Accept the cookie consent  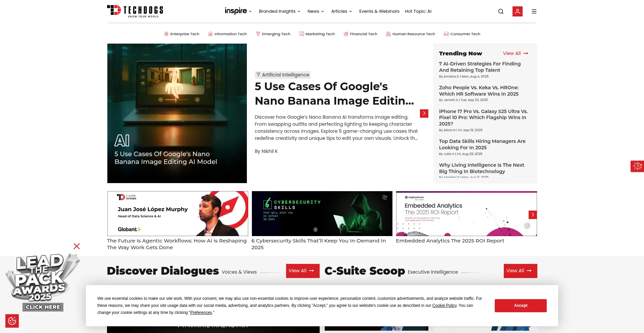coord(520,306)
